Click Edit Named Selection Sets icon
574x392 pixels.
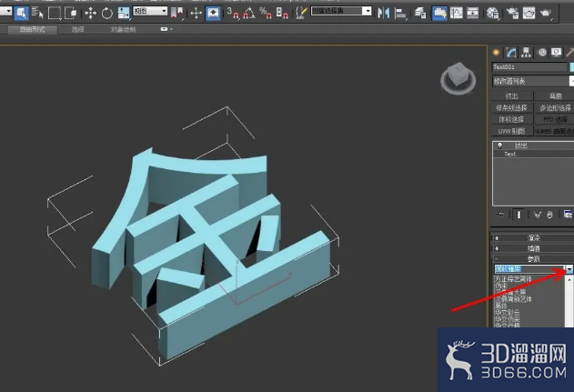pyautogui.click(x=301, y=14)
